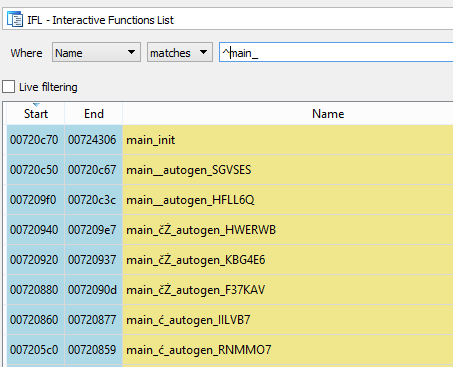This screenshot has width=453, height=367.
Task: Select the autogen_F37KAV function name
Action: pos(288,290)
